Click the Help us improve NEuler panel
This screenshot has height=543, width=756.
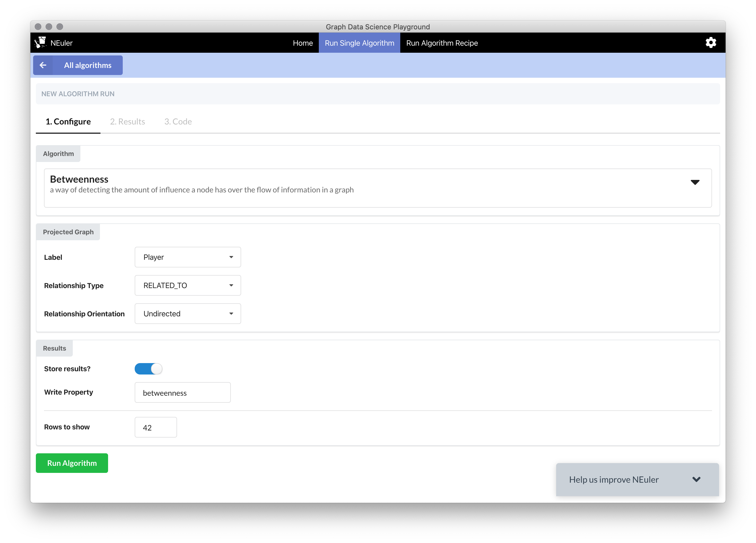coord(637,479)
